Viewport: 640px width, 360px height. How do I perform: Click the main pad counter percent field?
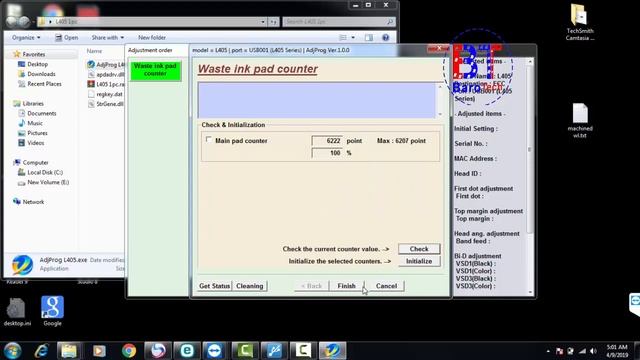(327, 153)
